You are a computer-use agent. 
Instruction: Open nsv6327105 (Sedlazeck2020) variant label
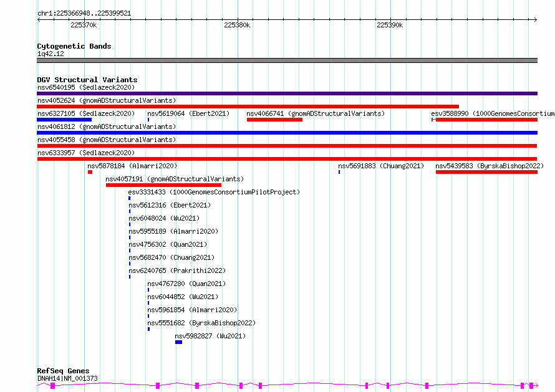[86, 113]
